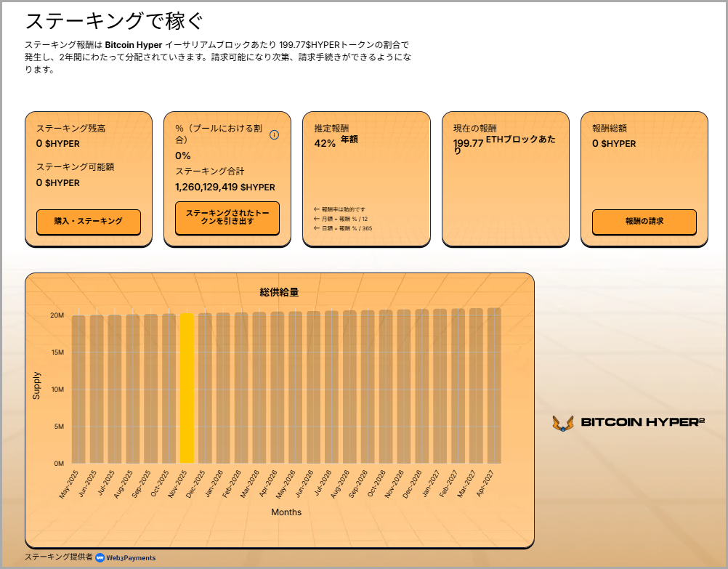Screen dimensions: 728x569
Task: Select the highlighted yellow Nov-2025 bar
Action: pyautogui.click(x=187, y=388)
